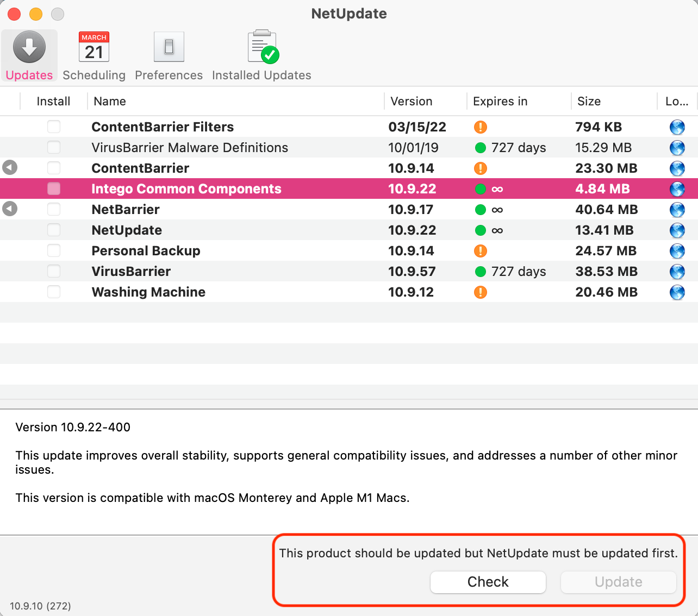Select the ContentBarrier Filters row name

[163, 127]
